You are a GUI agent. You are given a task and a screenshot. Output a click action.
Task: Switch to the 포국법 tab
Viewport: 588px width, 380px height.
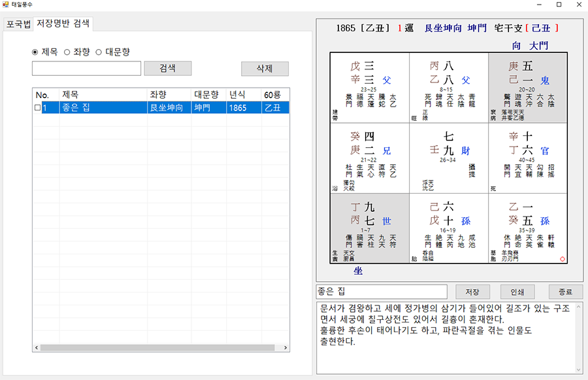18,24
